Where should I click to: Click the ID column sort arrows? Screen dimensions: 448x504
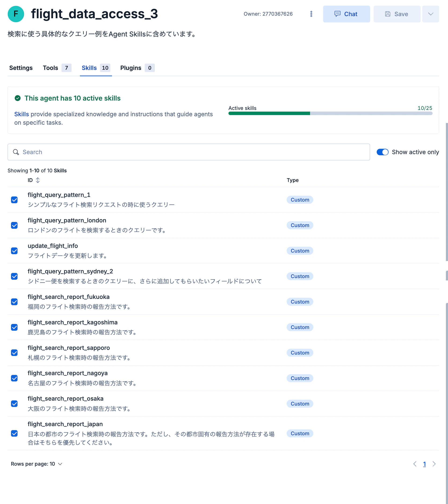pos(38,180)
